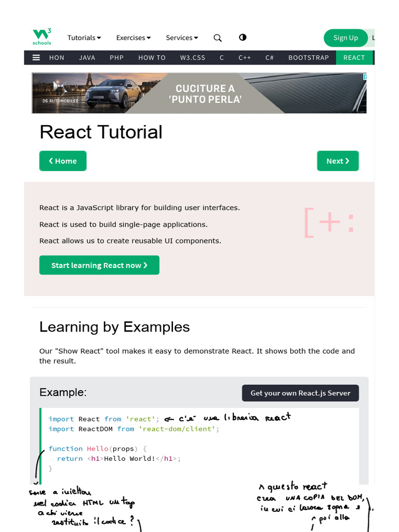Click code line 'function Hello(props) {'
This screenshot has height=532, width=399.
pos(98,448)
